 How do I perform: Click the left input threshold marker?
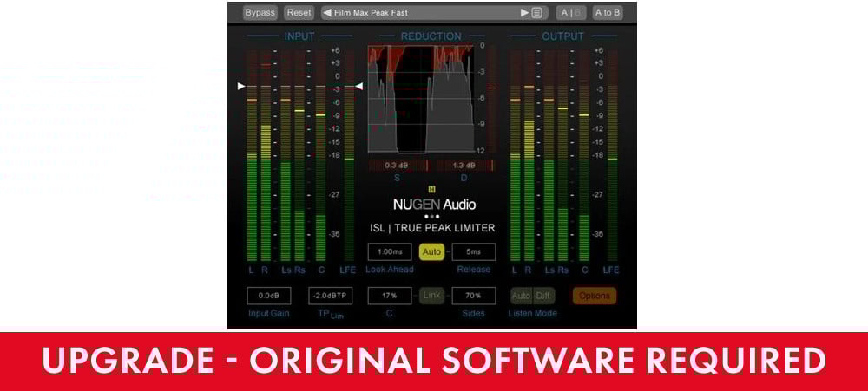tap(241, 87)
